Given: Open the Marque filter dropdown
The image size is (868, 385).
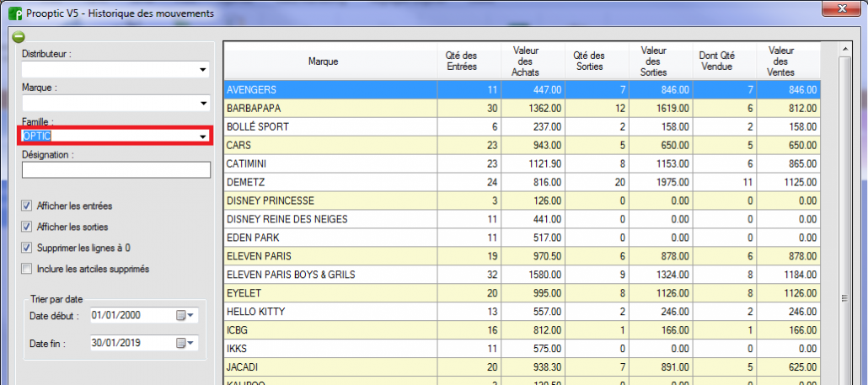Looking at the screenshot, I should pyautogui.click(x=203, y=103).
